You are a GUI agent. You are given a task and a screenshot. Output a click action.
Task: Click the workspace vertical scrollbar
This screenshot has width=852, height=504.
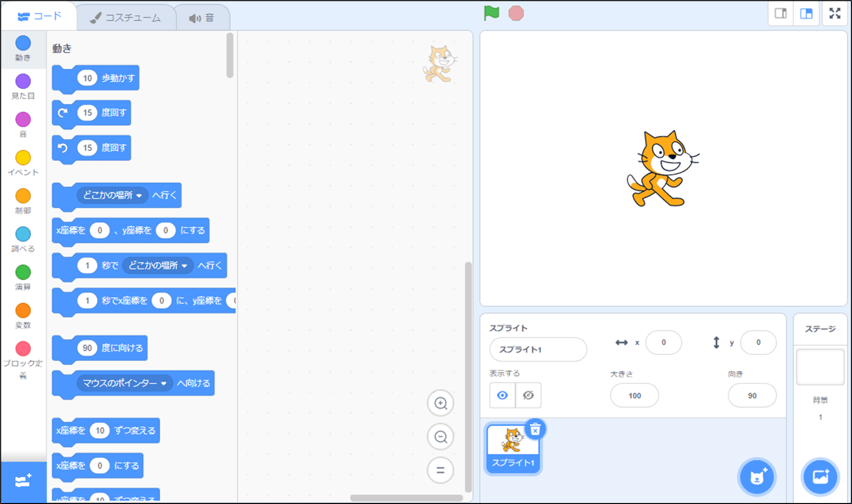[x=468, y=377]
